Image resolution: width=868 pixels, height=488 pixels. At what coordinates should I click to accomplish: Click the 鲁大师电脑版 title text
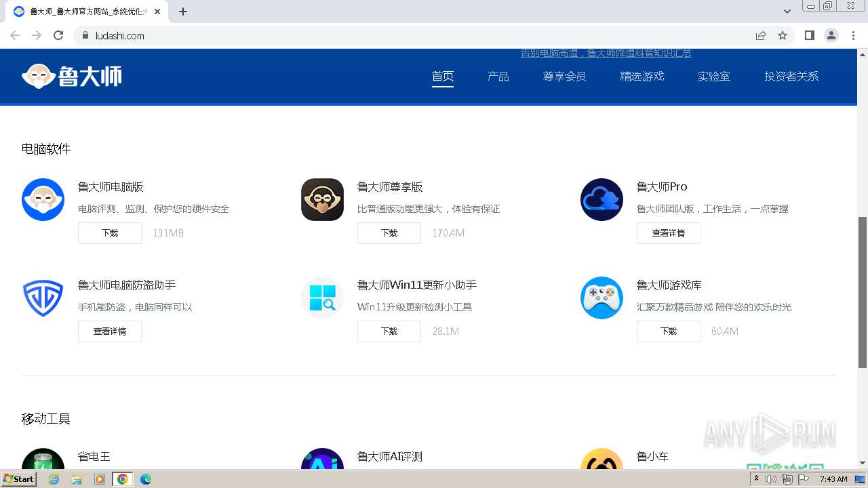(x=111, y=186)
